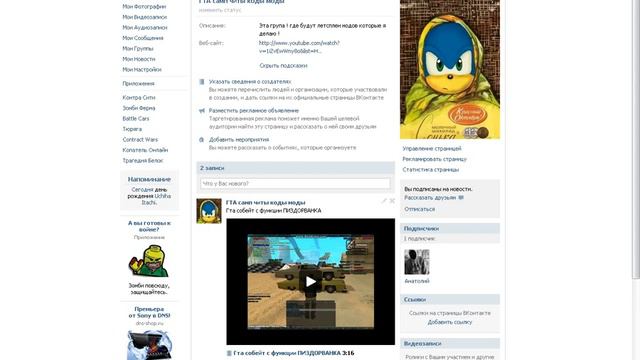640x360 pixels.
Task: Click the event icon beside 'Добавить мероприятия'
Action: pyautogui.click(x=202, y=140)
